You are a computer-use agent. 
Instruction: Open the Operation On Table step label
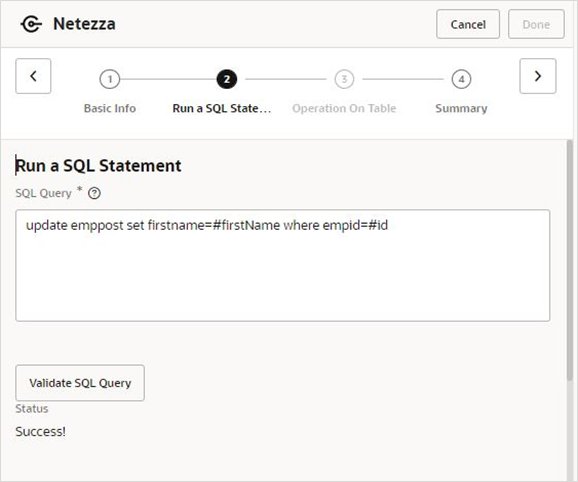point(344,108)
